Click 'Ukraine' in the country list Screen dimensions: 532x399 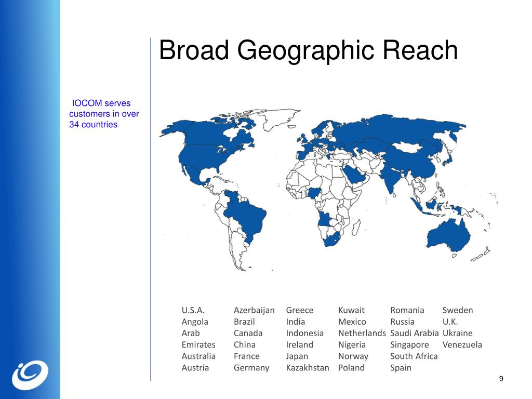click(457, 333)
